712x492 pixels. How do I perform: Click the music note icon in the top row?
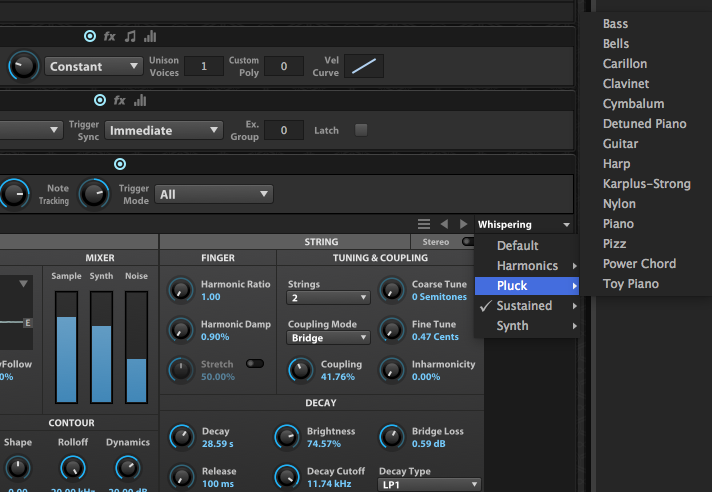pyautogui.click(x=130, y=36)
